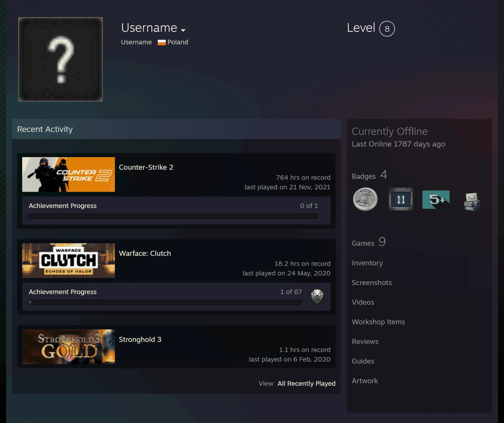Click the '1 of 67' achievement count
Viewport: 504px width, 423px height.
291,292
